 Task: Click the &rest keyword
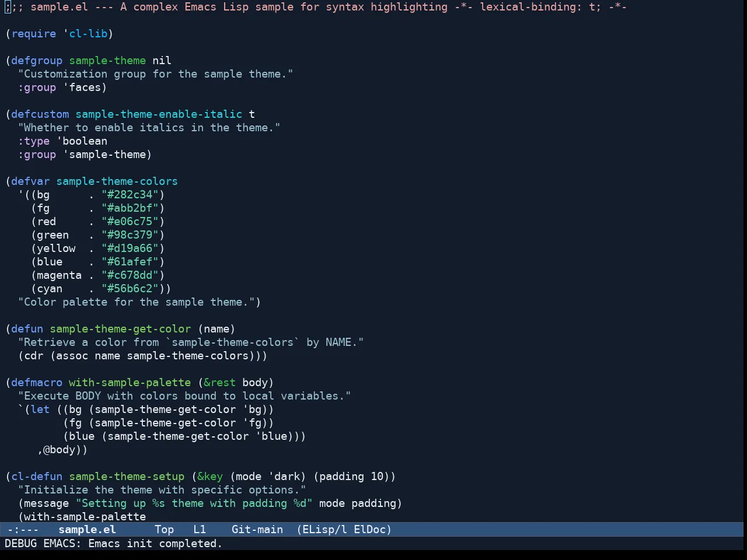[x=220, y=383]
